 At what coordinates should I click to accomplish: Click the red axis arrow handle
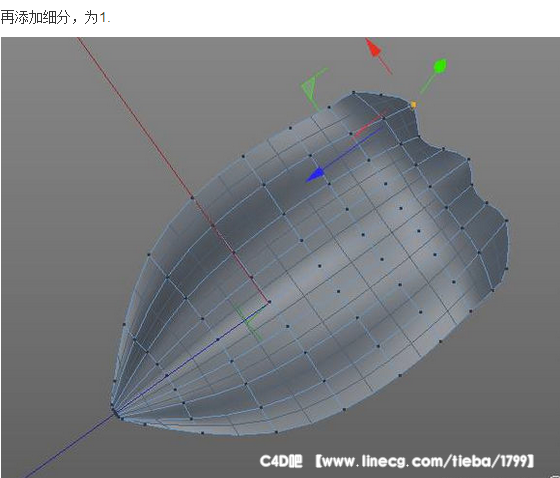coord(373,48)
